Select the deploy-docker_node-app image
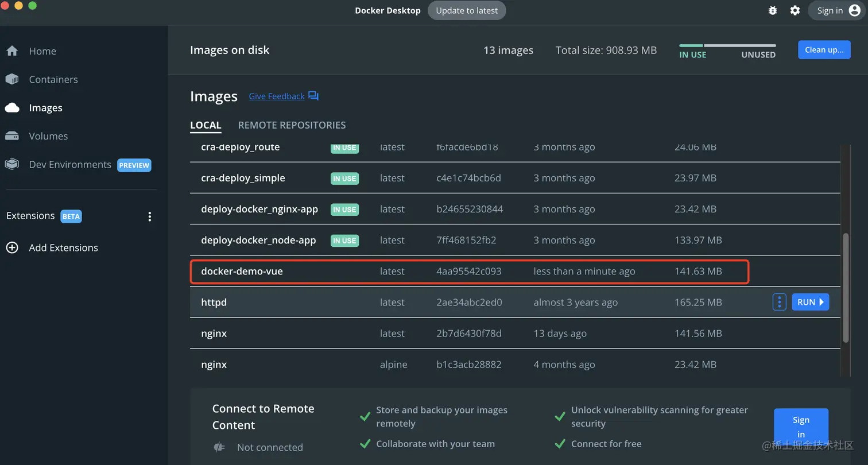The image size is (868, 465). [x=258, y=240]
